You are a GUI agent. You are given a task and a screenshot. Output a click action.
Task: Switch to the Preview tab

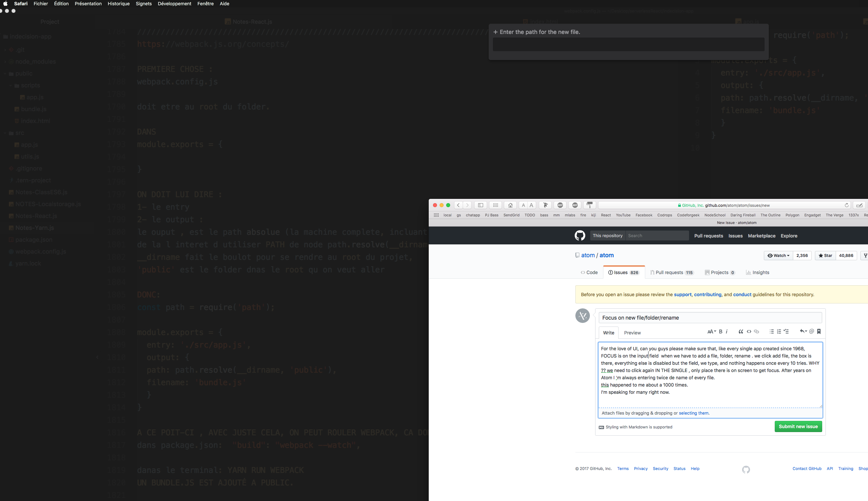point(632,333)
